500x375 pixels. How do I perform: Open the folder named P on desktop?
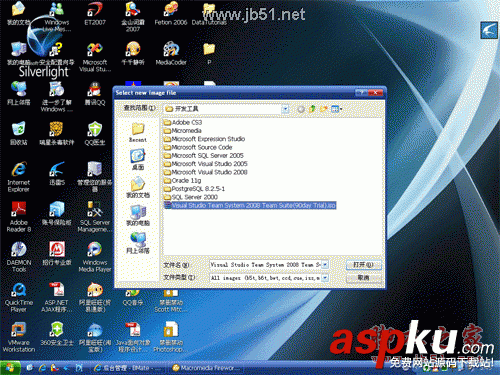(209, 53)
